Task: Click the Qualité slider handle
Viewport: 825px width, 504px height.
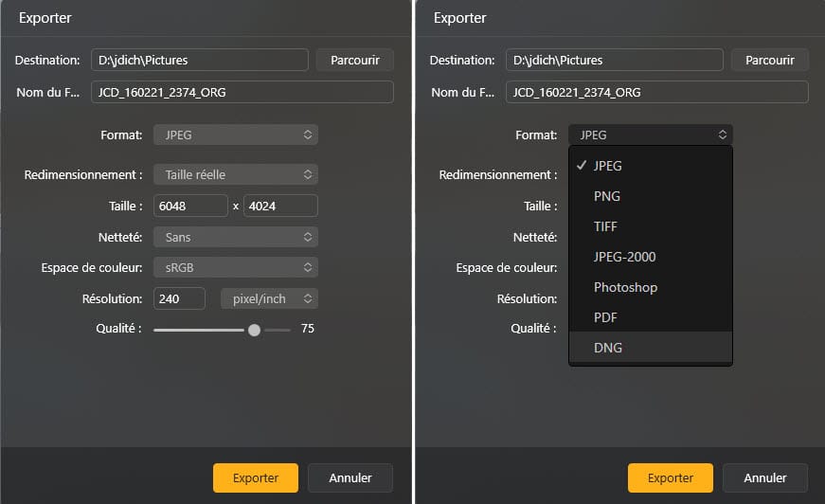Action: pyautogui.click(x=254, y=330)
